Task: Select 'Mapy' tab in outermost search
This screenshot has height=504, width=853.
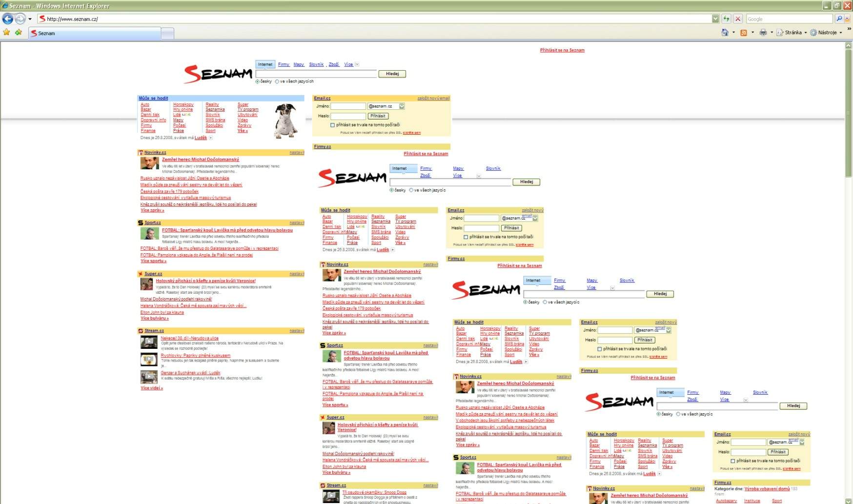Action: coord(299,64)
